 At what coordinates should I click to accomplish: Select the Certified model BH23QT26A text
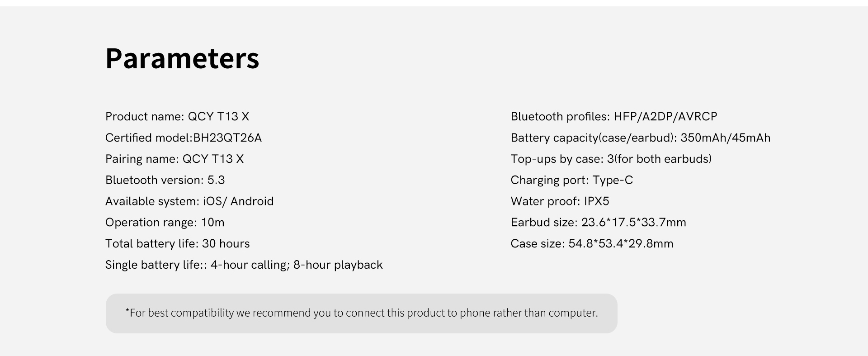coord(184,138)
